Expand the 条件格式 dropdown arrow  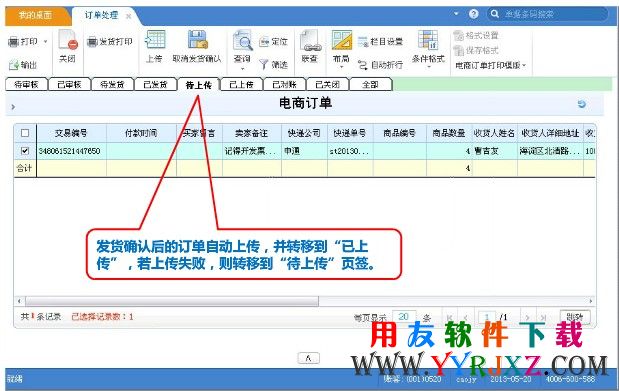click(429, 68)
